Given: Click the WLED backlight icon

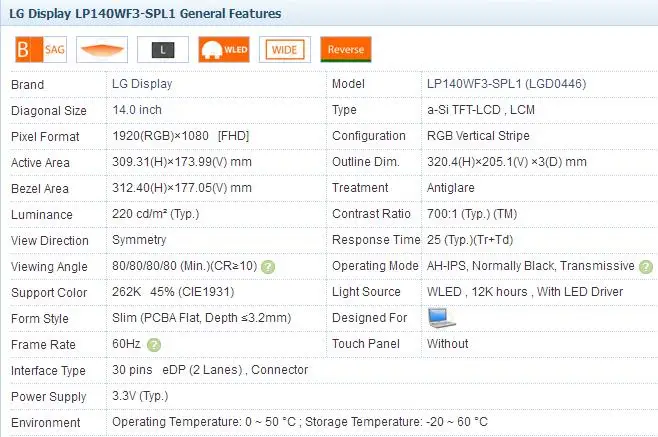Looking at the screenshot, I should point(224,50).
